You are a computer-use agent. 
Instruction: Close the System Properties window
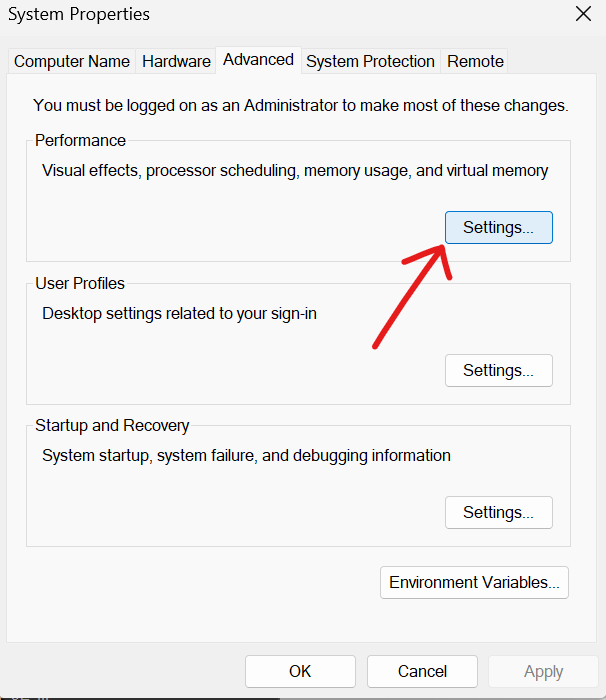click(x=583, y=14)
